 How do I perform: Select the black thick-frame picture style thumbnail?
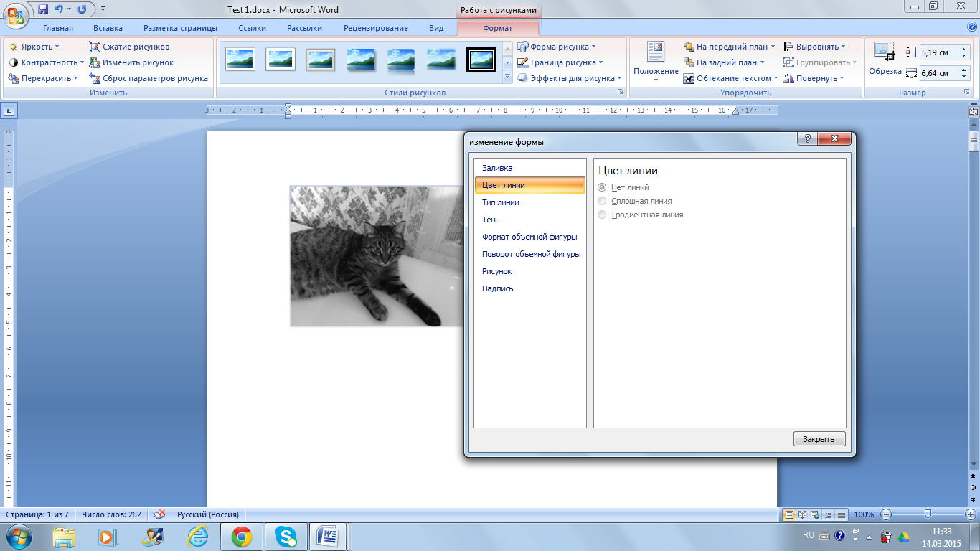[x=481, y=60]
